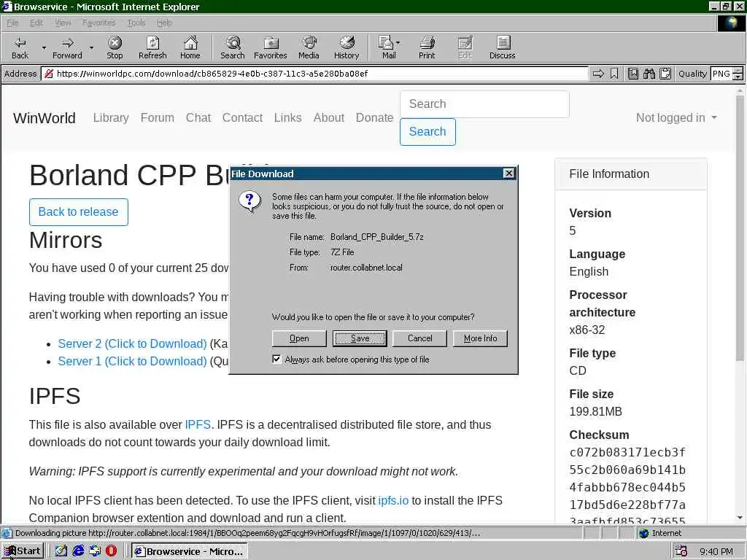Click the Start button
Viewport: 747px width, 560px height.
pyautogui.click(x=23, y=551)
